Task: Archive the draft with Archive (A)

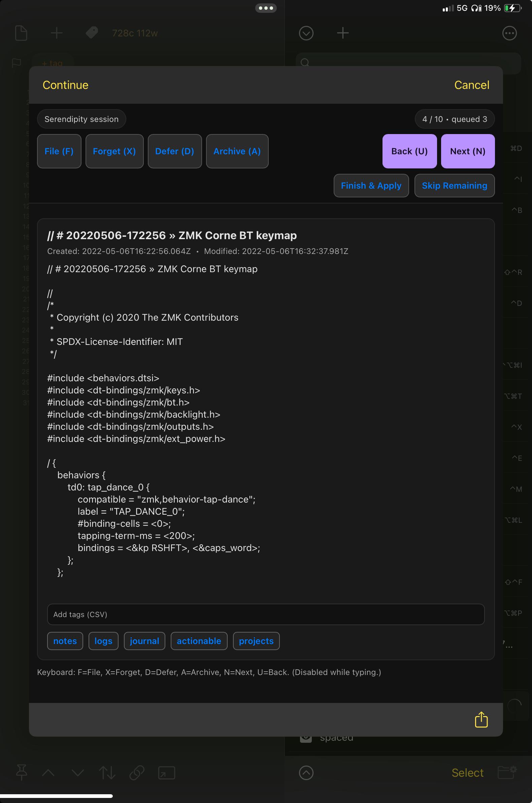Action: coord(237,151)
